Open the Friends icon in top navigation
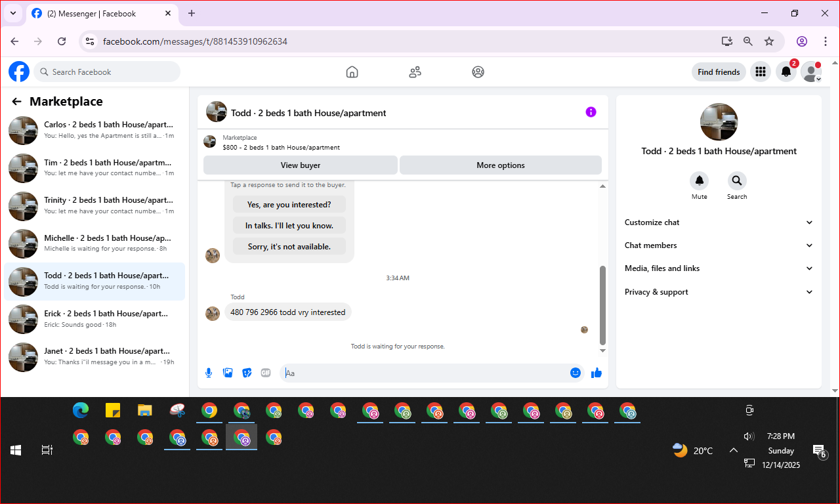840x504 pixels. (415, 72)
